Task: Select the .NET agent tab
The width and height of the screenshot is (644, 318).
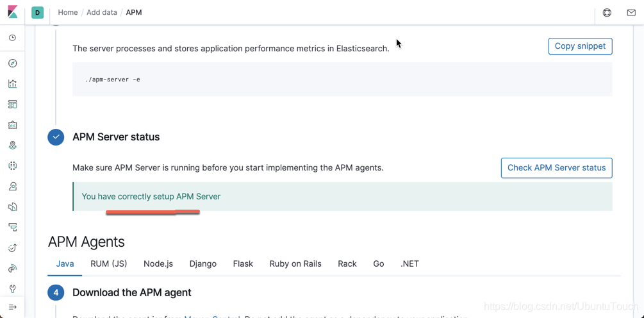Action: [x=410, y=264]
